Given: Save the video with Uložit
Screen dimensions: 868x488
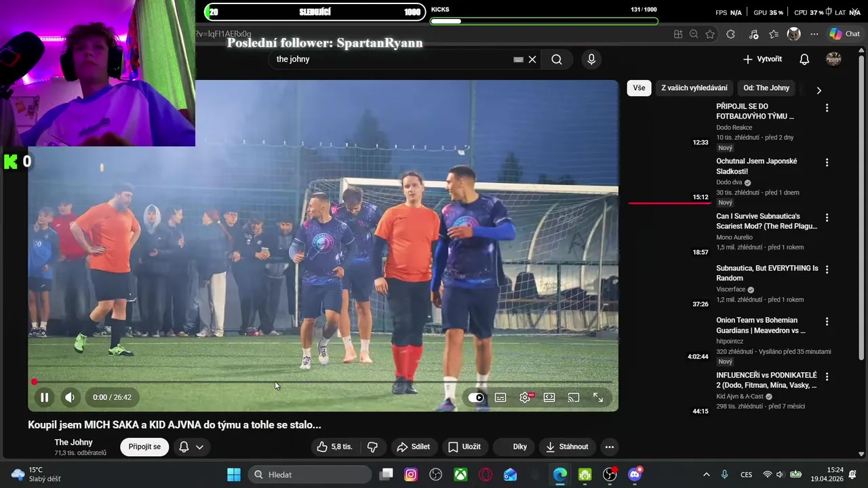Looking at the screenshot, I should (465, 447).
